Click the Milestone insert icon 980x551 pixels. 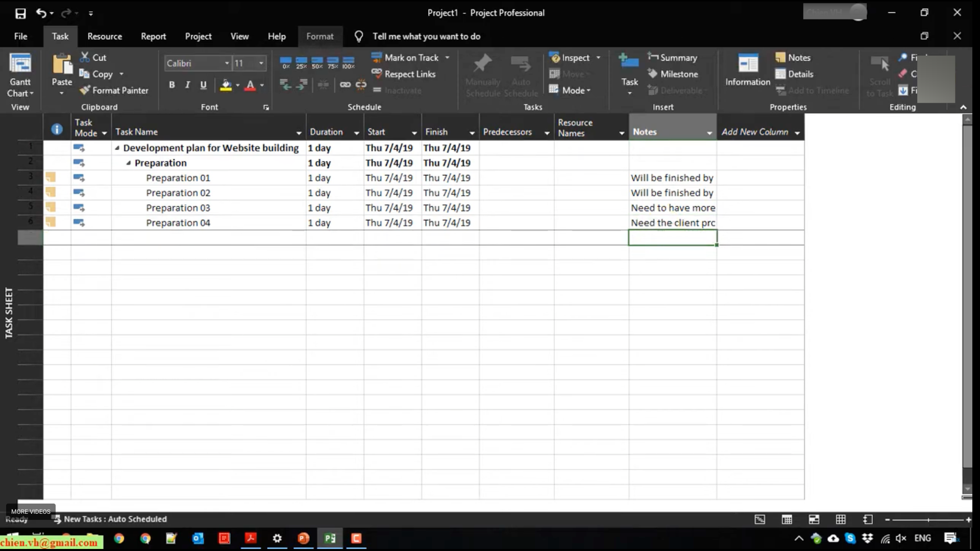pos(652,74)
